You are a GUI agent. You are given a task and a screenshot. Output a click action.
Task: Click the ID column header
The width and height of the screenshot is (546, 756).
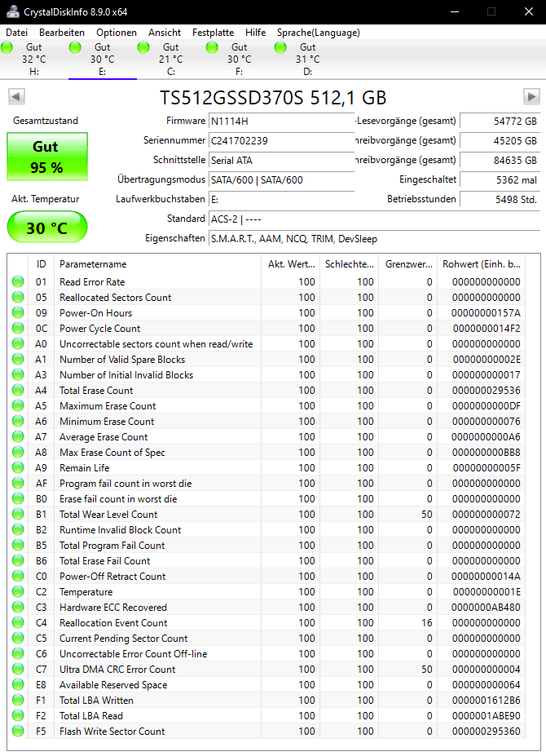(x=41, y=263)
